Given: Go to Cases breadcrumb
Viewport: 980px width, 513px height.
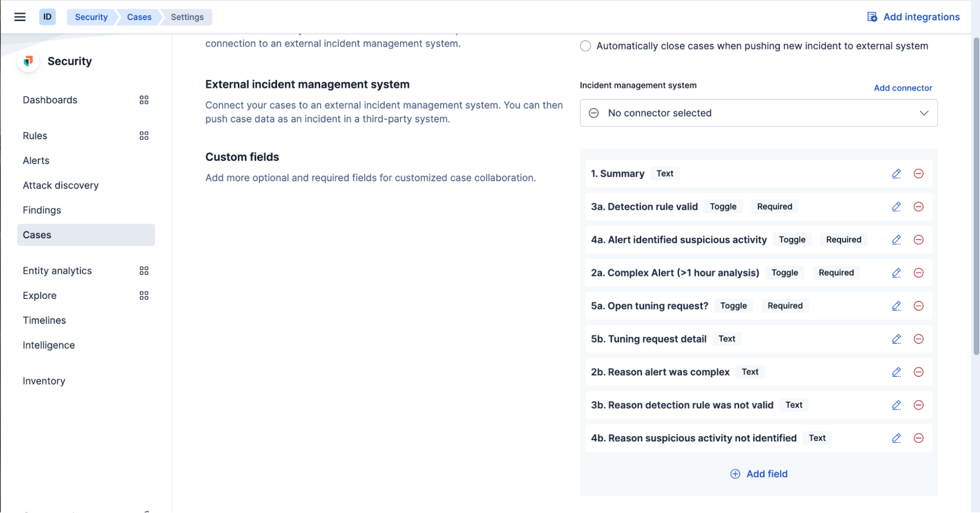Looking at the screenshot, I should coord(139,17).
